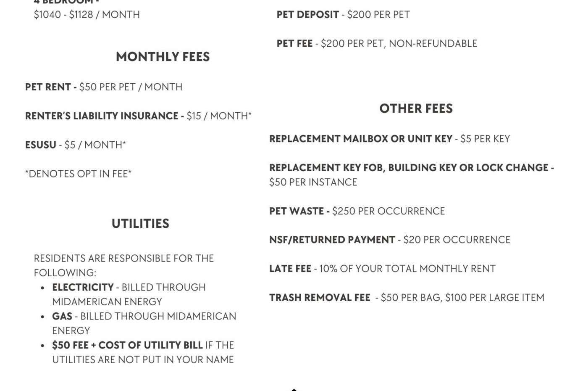
Task: Select the Electricity bullet label
Action: coord(83,288)
